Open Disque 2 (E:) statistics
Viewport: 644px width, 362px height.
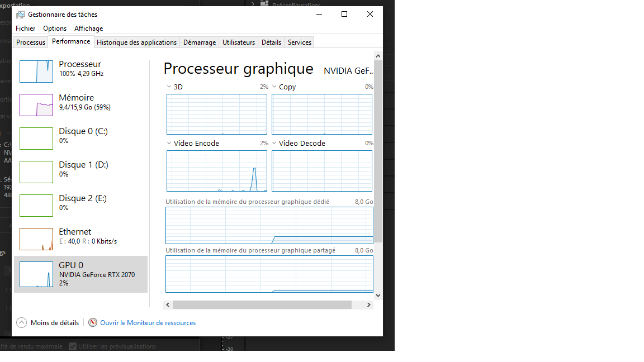(80, 202)
